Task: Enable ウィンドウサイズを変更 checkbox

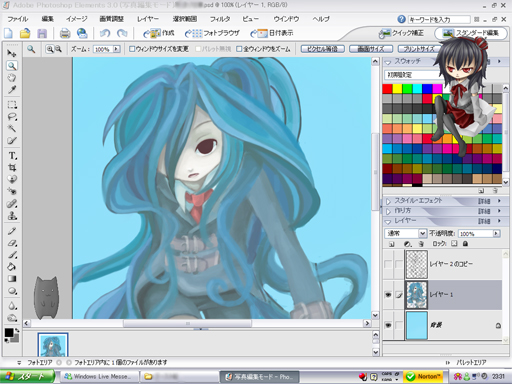Action: (132, 49)
